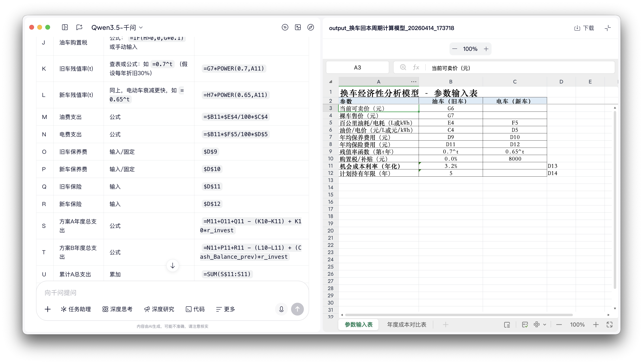Collapse the spreadsheet preview panel
Image resolution: width=643 pixels, height=364 pixels.
pyautogui.click(x=608, y=28)
